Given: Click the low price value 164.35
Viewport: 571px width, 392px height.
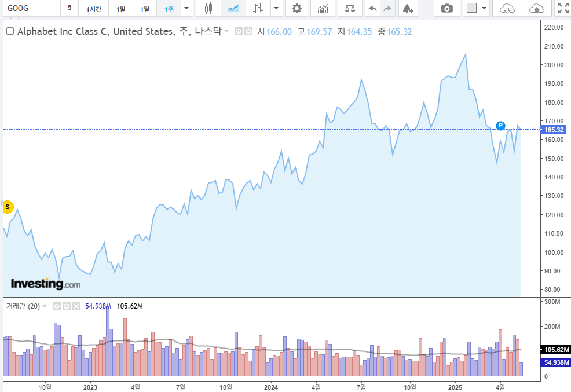Looking at the screenshot, I should point(359,32).
